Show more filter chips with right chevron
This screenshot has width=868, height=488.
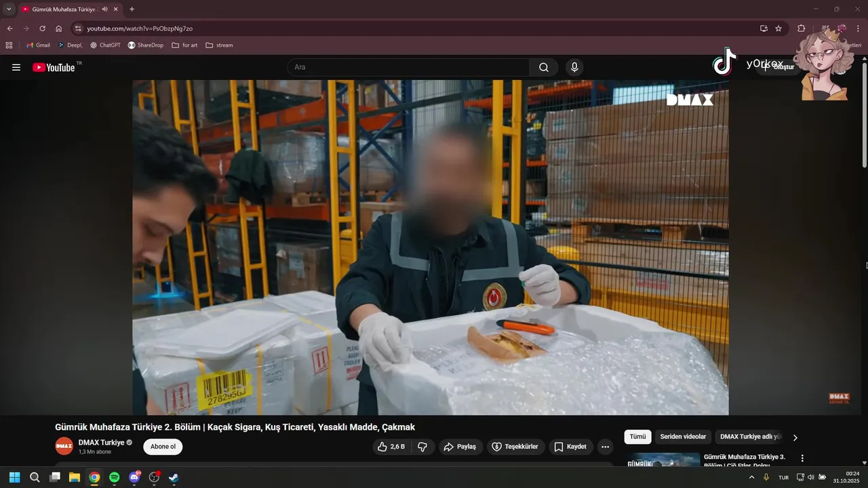point(795,437)
